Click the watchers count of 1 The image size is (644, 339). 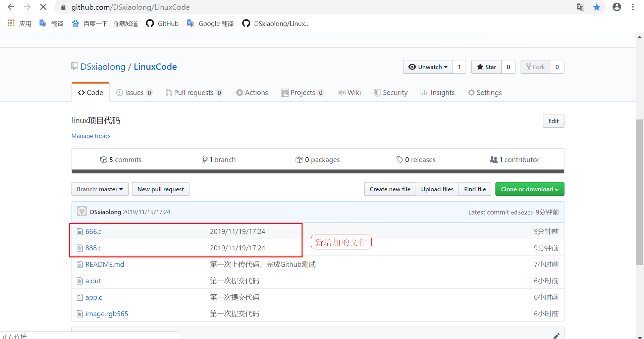[460, 67]
